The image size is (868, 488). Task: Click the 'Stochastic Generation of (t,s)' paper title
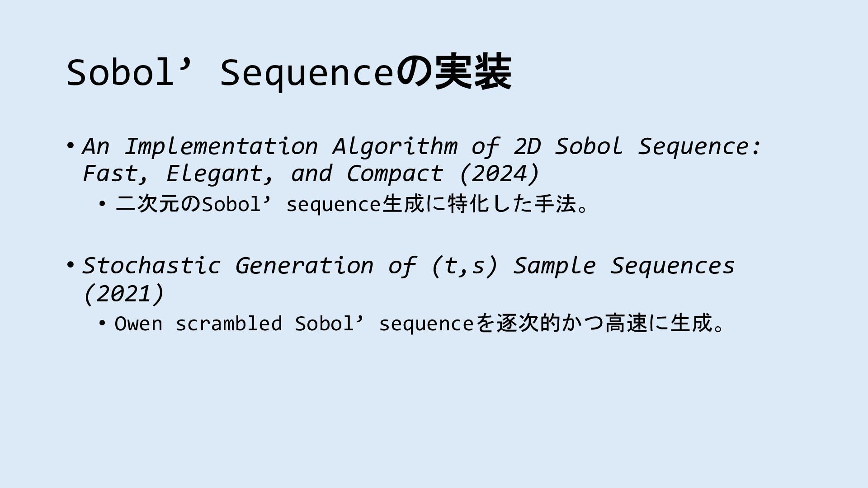pos(289,265)
